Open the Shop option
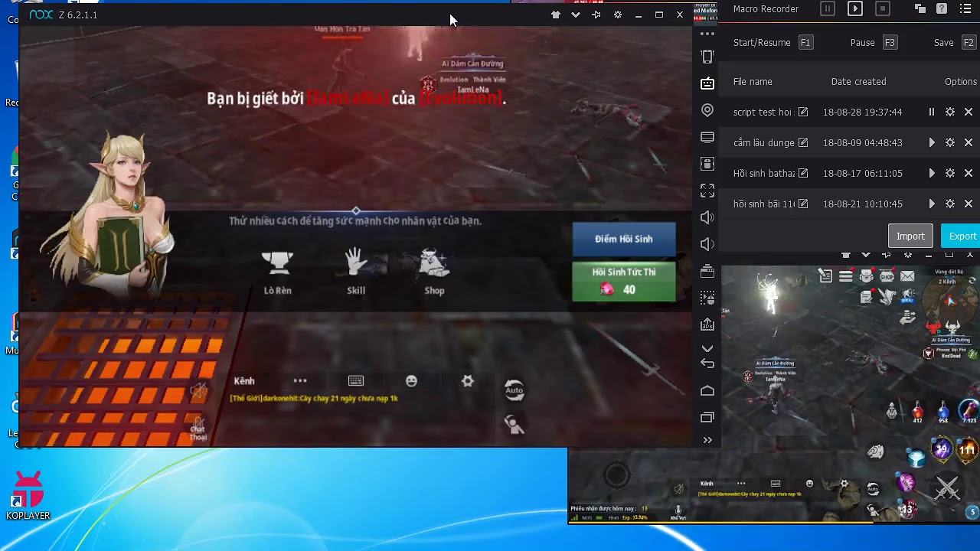This screenshot has width=980, height=551. click(434, 272)
